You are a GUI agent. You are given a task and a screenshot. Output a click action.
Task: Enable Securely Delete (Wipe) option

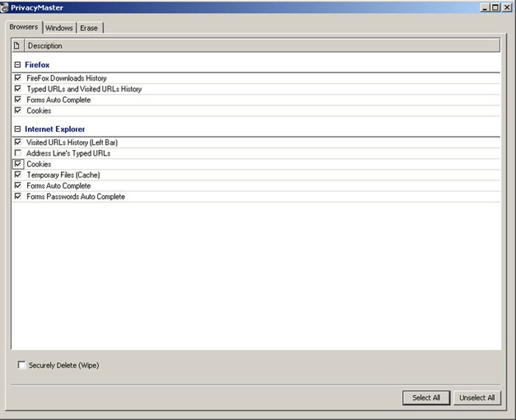(x=21, y=365)
